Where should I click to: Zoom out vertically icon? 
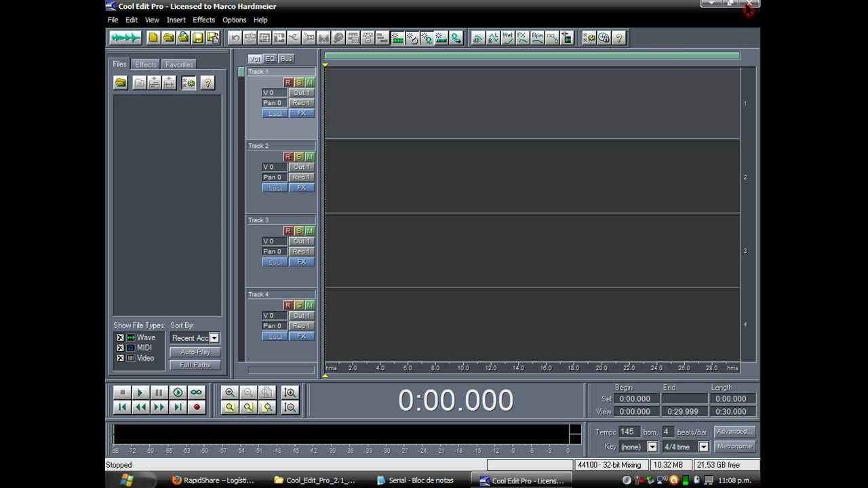[290, 407]
